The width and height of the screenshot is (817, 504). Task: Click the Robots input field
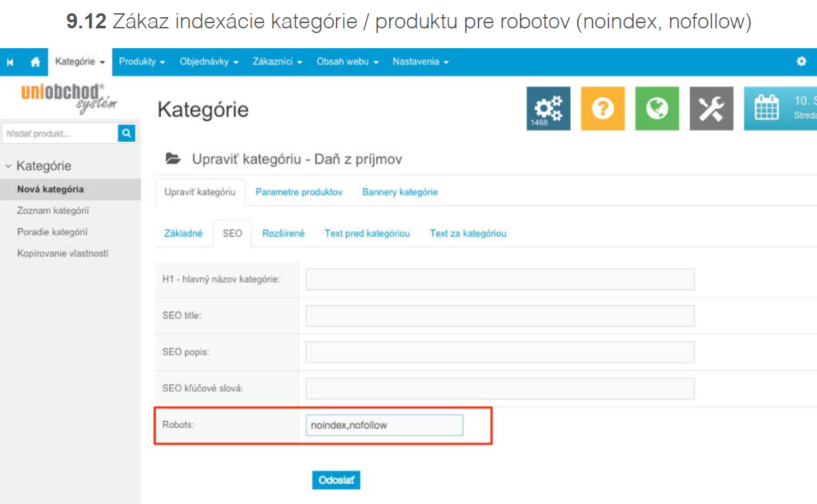(385, 425)
